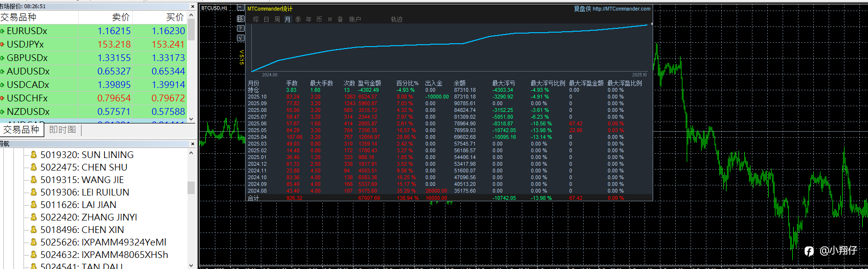Click the red down-arrow icon beside USDJPYx
Image resolution: width=868 pixels, height=269 pixels.
point(2,45)
